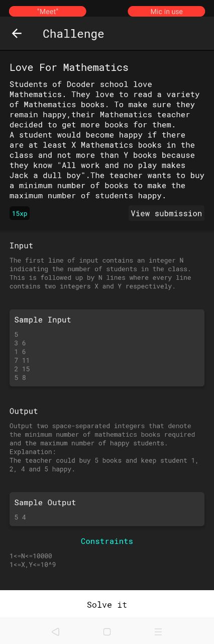The height and width of the screenshot is (644, 214).
Task: Tap the Android home square icon
Action: [x=107, y=631]
